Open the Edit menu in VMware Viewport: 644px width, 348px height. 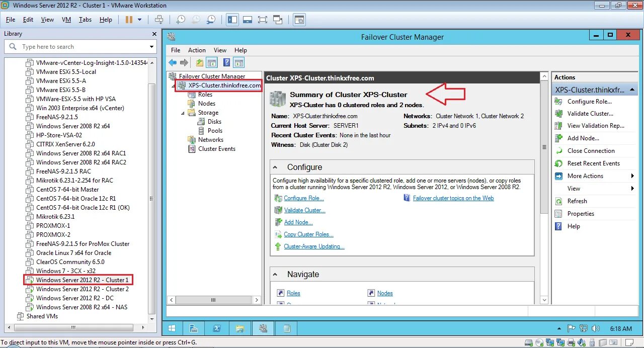(x=28, y=20)
